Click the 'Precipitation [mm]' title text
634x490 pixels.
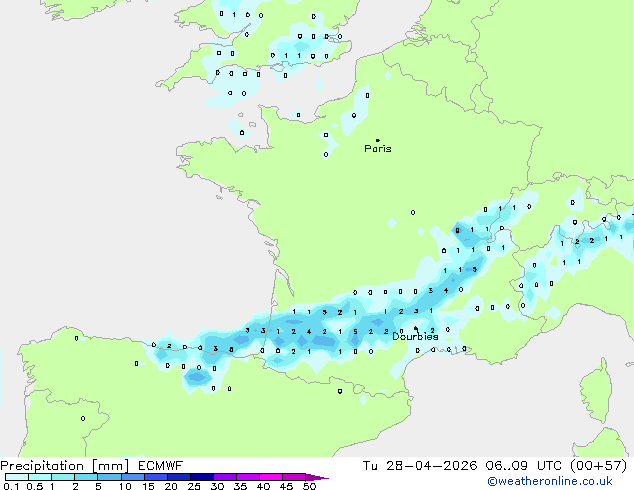[65, 466]
